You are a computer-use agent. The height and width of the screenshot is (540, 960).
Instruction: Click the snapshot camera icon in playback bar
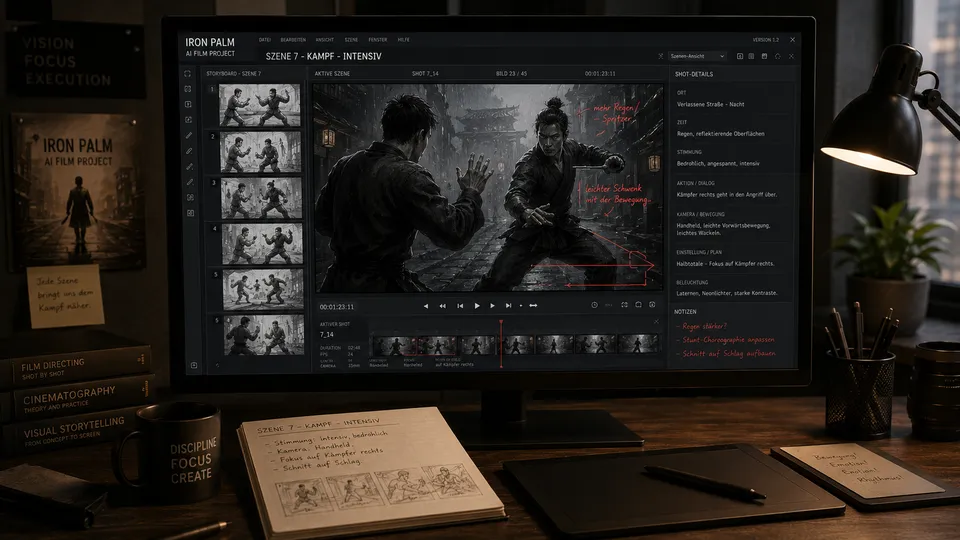638,305
